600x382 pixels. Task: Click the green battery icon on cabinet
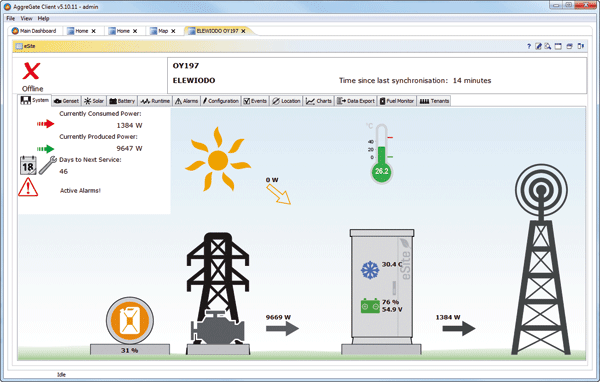(370, 306)
